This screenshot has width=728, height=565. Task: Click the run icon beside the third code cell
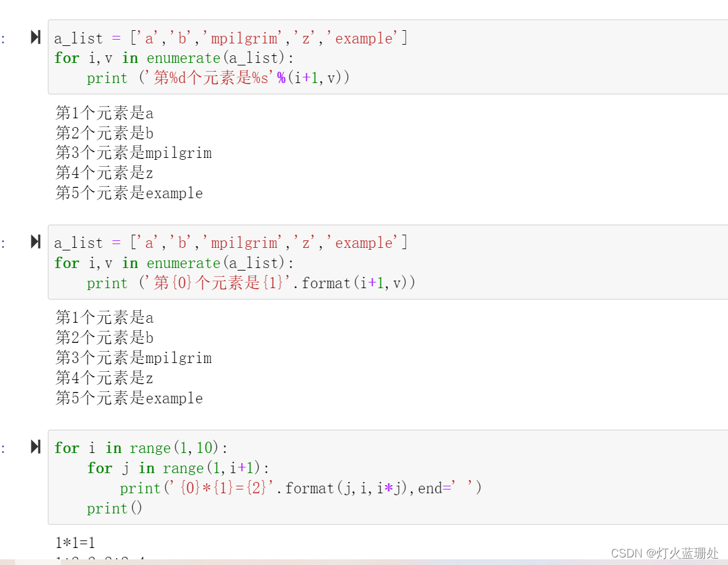tap(36, 447)
